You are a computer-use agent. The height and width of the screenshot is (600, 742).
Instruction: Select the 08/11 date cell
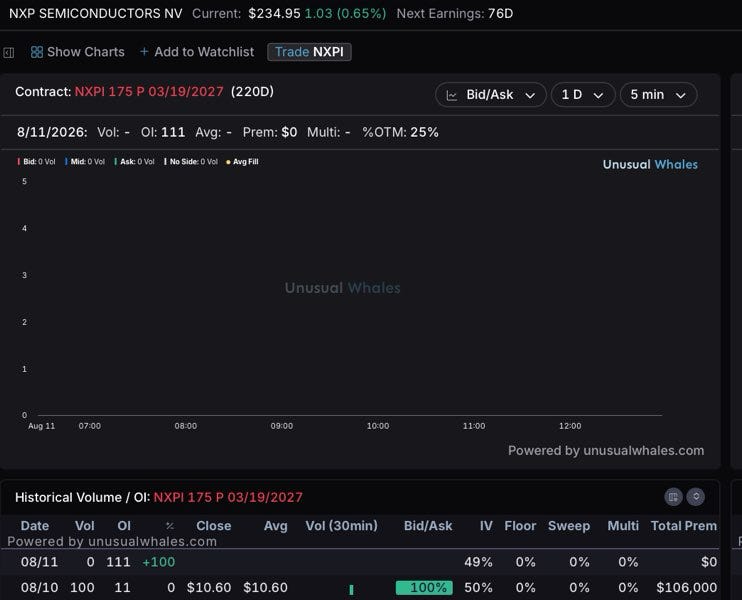39,562
